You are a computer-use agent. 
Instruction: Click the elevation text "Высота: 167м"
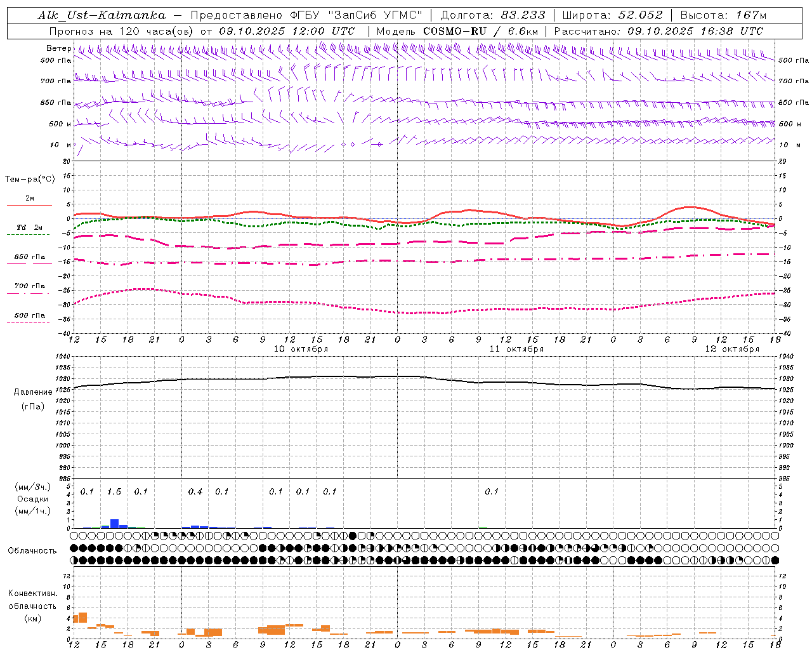click(723, 15)
